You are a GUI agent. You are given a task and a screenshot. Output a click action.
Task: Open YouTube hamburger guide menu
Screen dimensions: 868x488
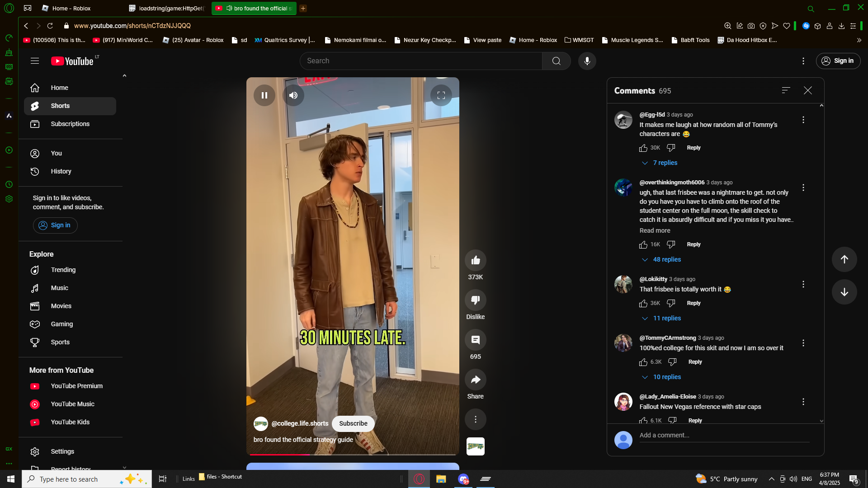[35, 61]
